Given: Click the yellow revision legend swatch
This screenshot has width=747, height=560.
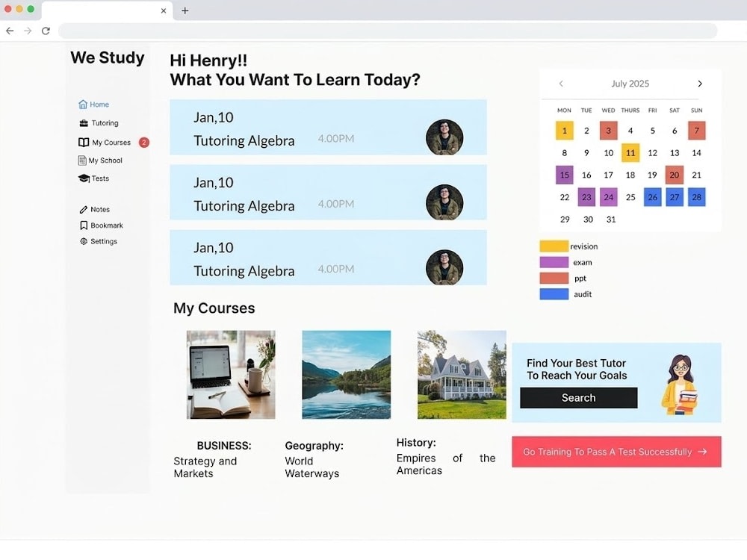Looking at the screenshot, I should (x=554, y=246).
